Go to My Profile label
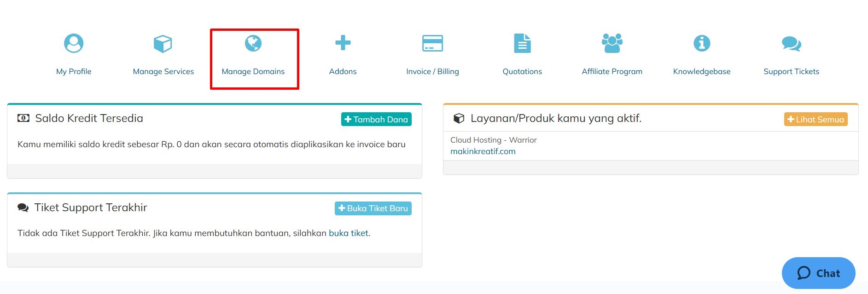This screenshot has width=868, height=294. pyautogui.click(x=74, y=71)
